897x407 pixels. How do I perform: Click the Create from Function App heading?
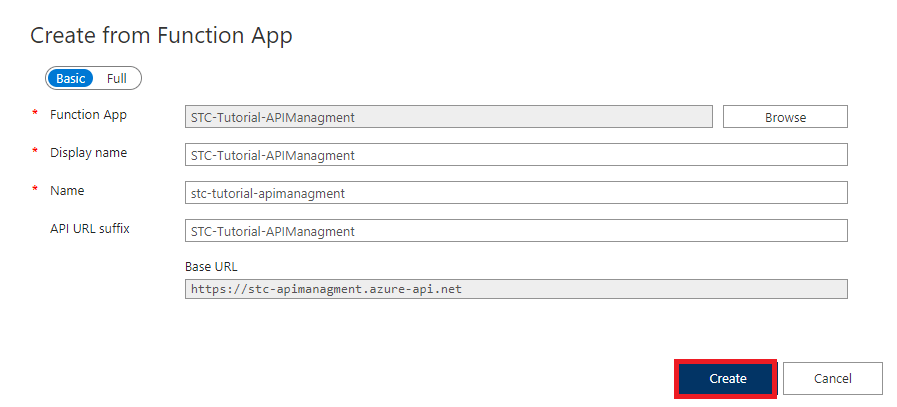coord(161,35)
